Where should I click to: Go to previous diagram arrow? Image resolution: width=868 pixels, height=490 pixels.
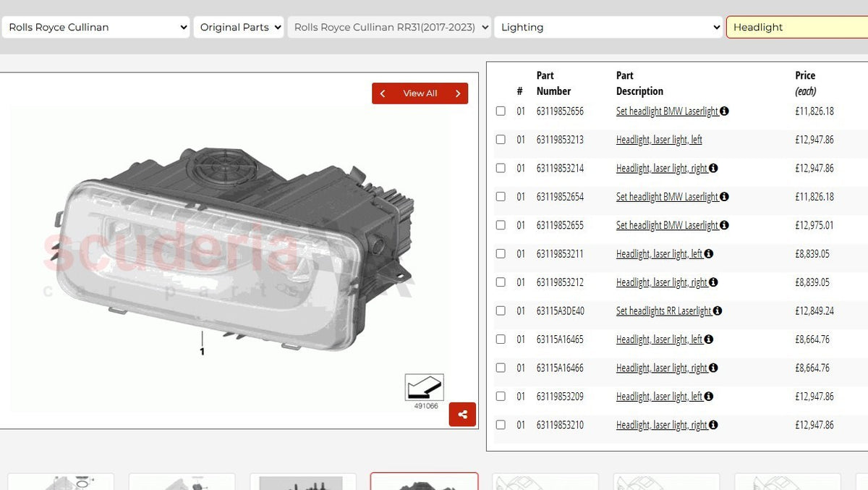[383, 93]
